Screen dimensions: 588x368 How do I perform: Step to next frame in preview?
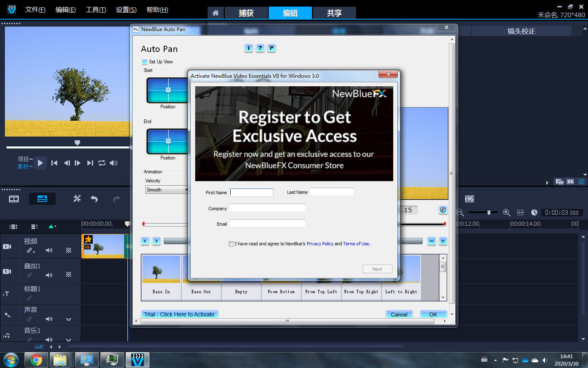pos(78,163)
